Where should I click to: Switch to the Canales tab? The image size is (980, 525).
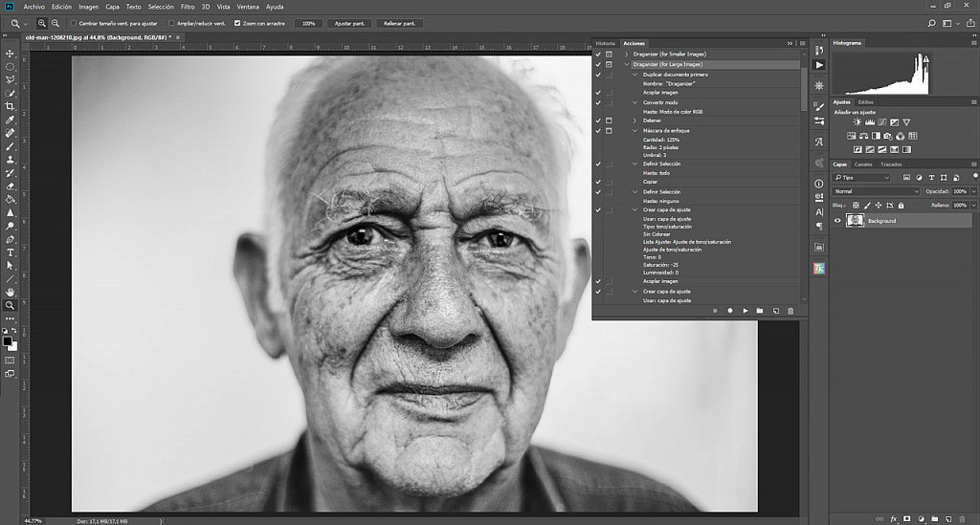(863, 164)
